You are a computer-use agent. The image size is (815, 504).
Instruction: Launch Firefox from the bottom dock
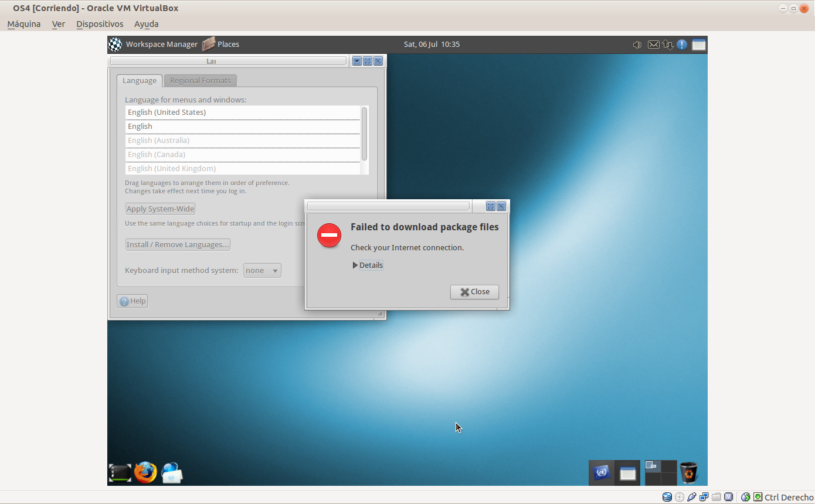[145, 472]
